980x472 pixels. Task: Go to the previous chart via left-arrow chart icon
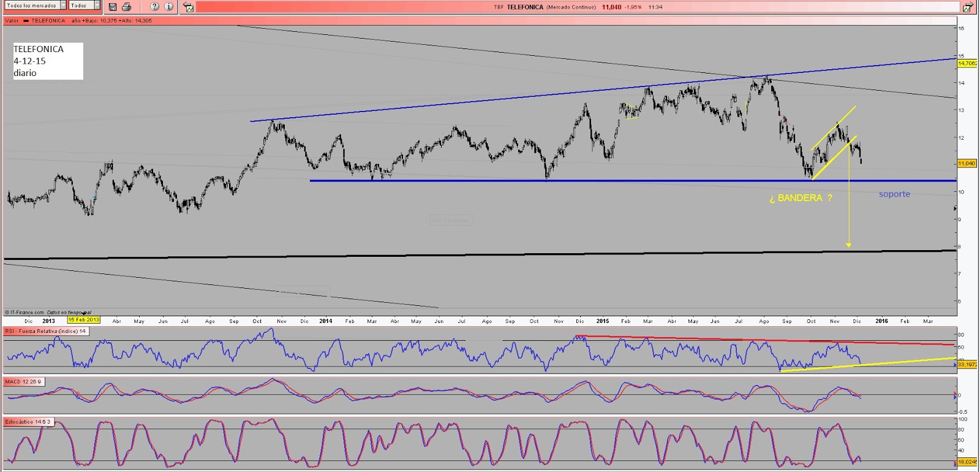pos(189,7)
